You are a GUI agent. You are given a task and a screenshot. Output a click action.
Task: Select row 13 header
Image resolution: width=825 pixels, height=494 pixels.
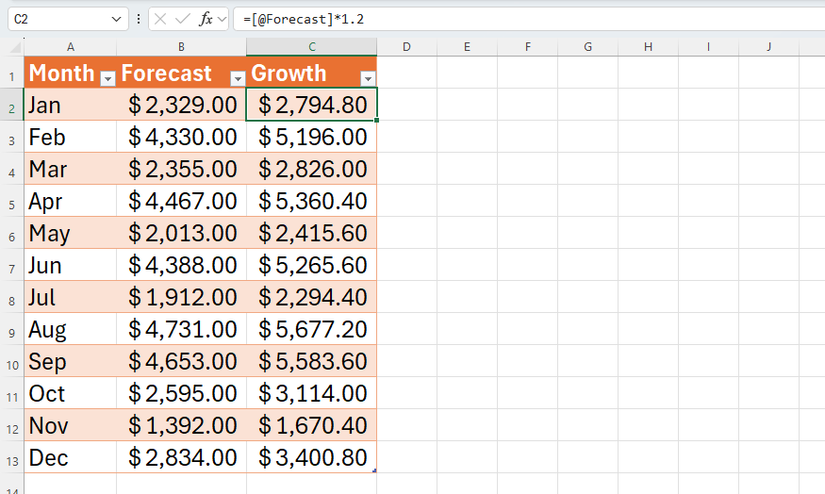(x=12, y=458)
